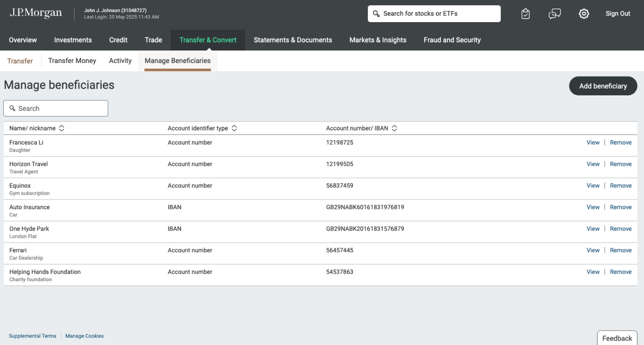Select the Ferrari name
This screenshot has height=345, width=644.
click(x=18, y=250)
